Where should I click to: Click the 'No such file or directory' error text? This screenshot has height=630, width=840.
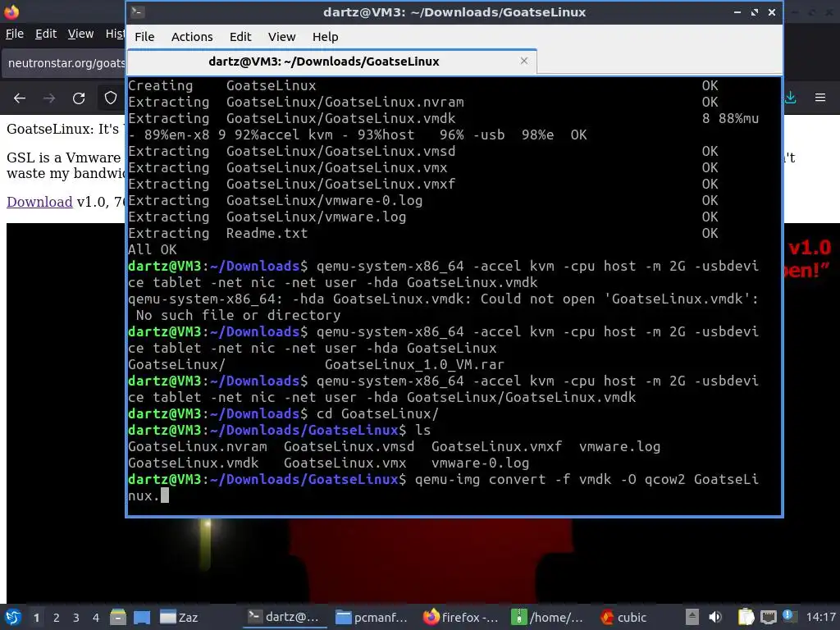[239, 316]
